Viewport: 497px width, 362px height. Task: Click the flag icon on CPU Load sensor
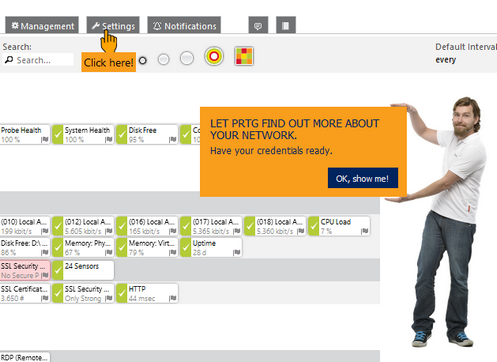pos(365,231)
